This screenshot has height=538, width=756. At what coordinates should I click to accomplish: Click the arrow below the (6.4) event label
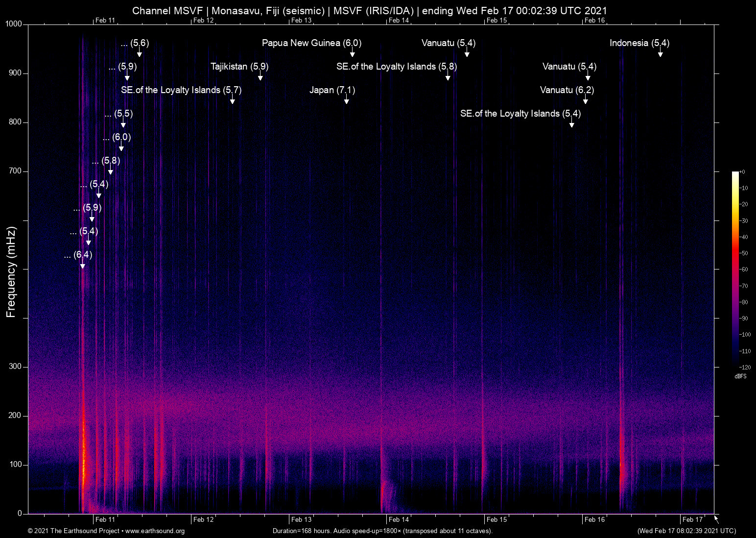point(83,265)
